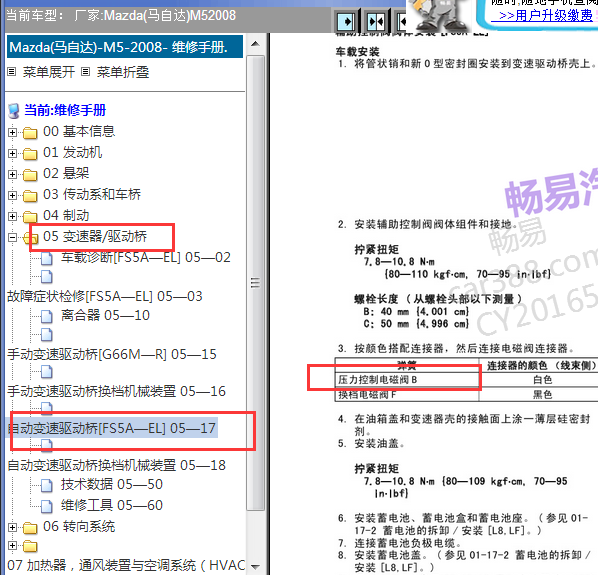This screenshot has height=575, width=598.
Task: Expand the 04 制动 tree node
Action: 13,216
